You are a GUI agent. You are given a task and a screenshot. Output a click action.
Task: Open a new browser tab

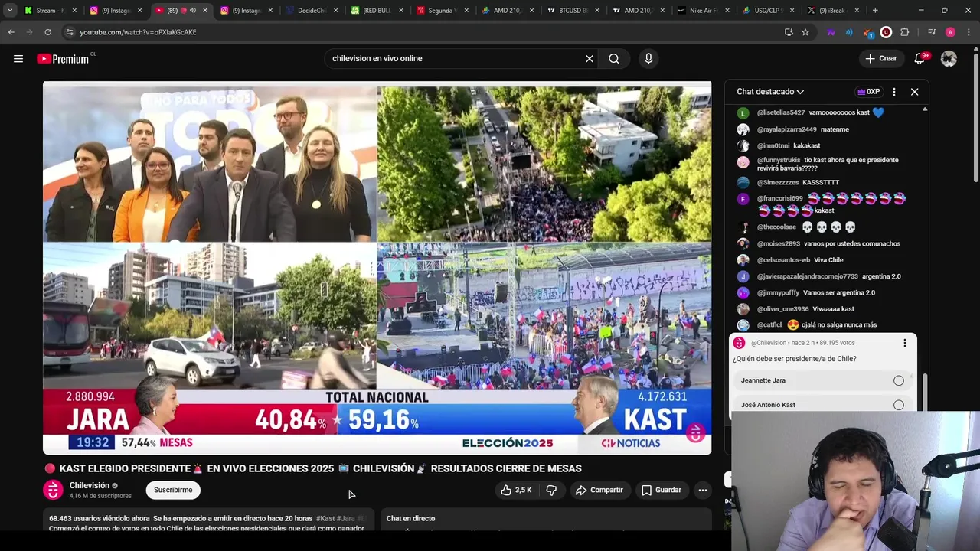coord(875,11)
